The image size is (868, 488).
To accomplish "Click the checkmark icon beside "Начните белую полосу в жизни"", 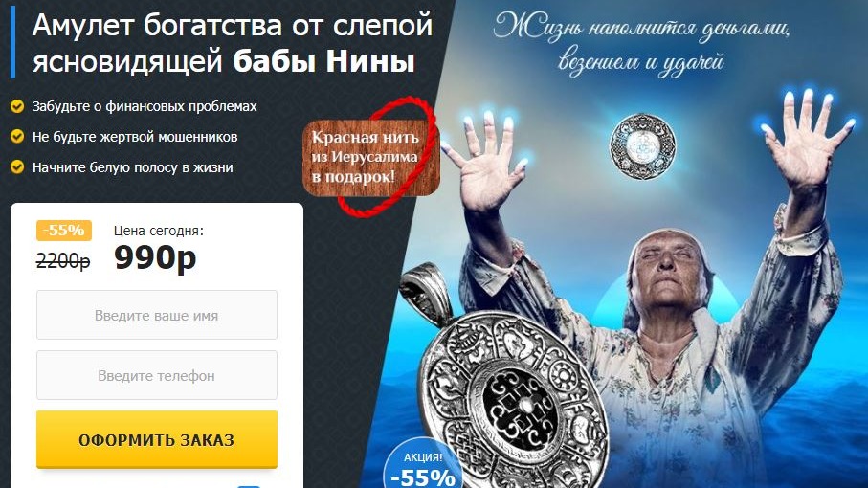I will coord(17,167).
